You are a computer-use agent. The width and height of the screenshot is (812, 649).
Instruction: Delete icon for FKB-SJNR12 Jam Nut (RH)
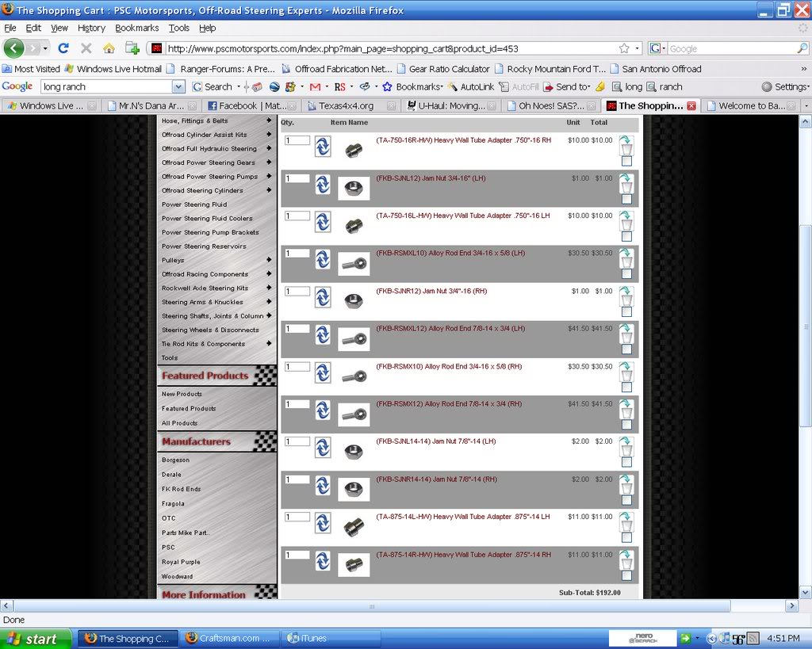(x=626, y=296)
